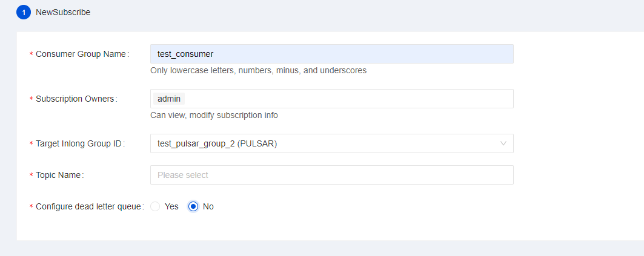Open the Topic Name select box

tap(331, 175)
